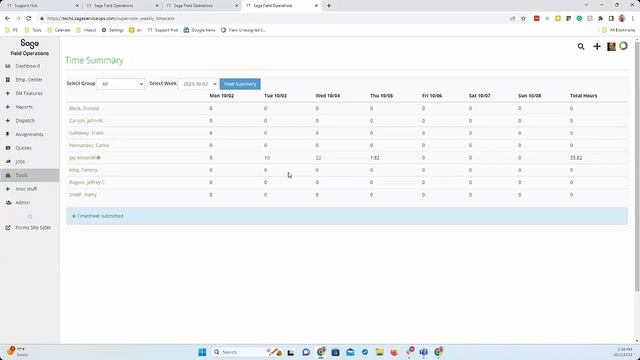640x360 pixels.
Task: Reload the page with the refresh icon
Action: click(x=29, y=18)
